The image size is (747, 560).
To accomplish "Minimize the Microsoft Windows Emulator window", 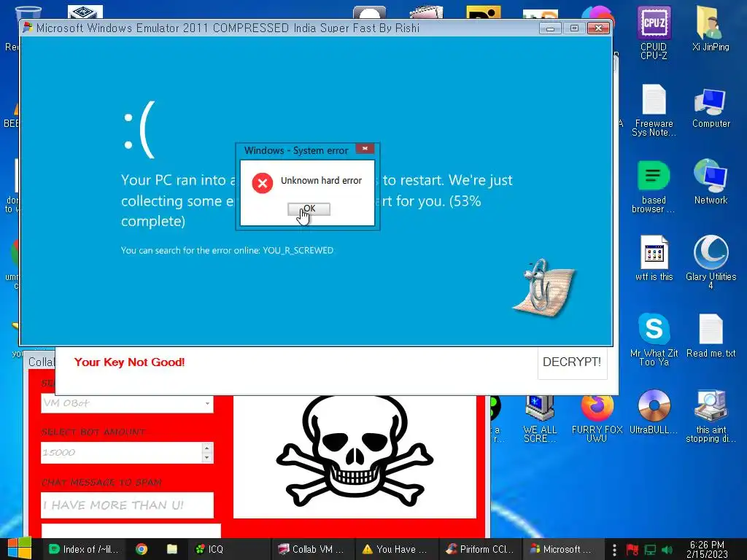I will (550, 28).
